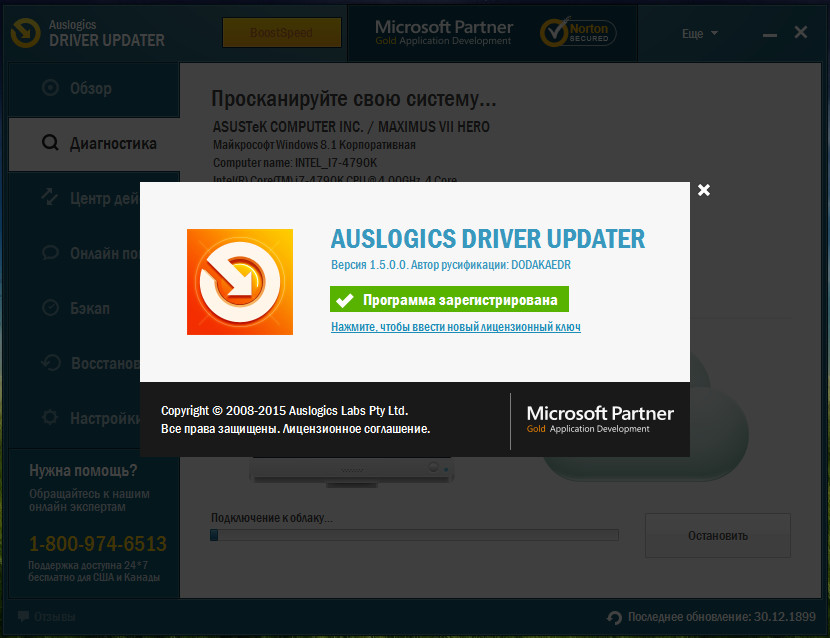830x638 pixels.
Task: Select the Диагностика tab in sidebar
Action: [94, 143]
